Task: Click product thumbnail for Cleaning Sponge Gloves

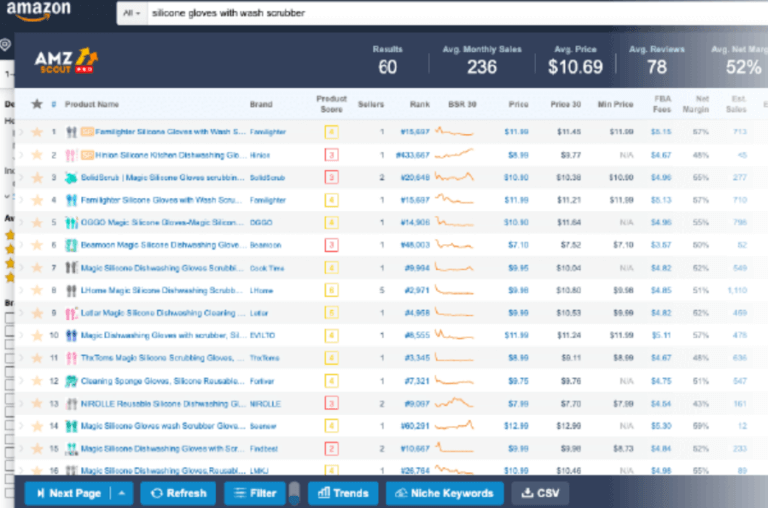Action: [x=71, y=381]
